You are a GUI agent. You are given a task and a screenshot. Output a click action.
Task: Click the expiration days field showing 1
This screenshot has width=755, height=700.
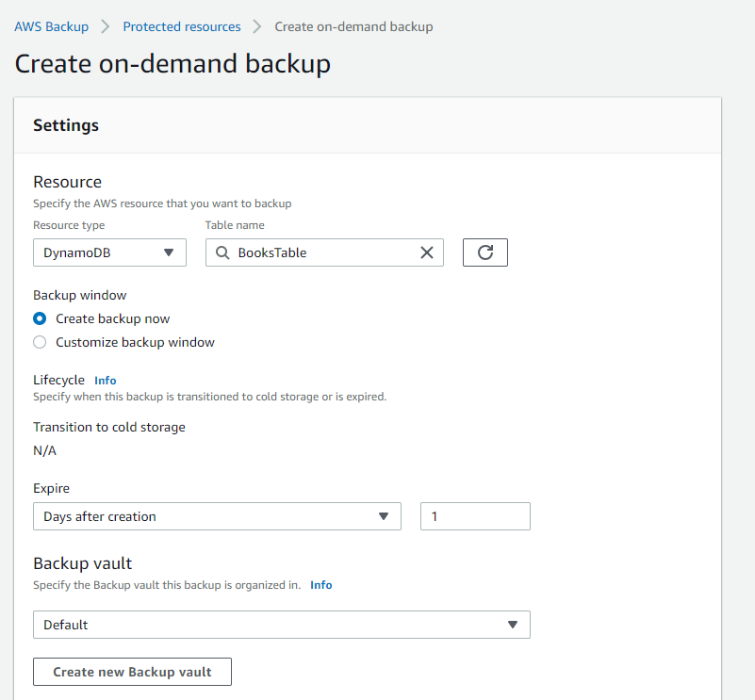tap(475, 515)
